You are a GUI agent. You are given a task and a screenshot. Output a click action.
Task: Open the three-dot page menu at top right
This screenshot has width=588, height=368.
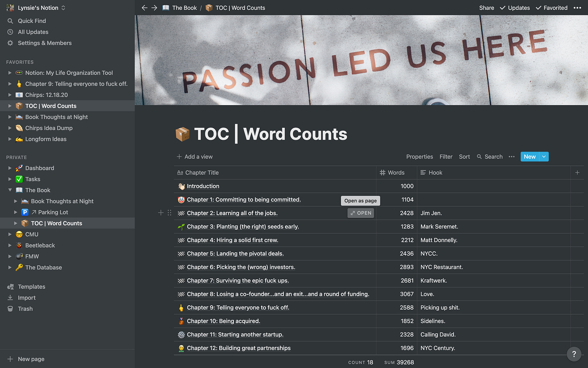pos(577,8)
